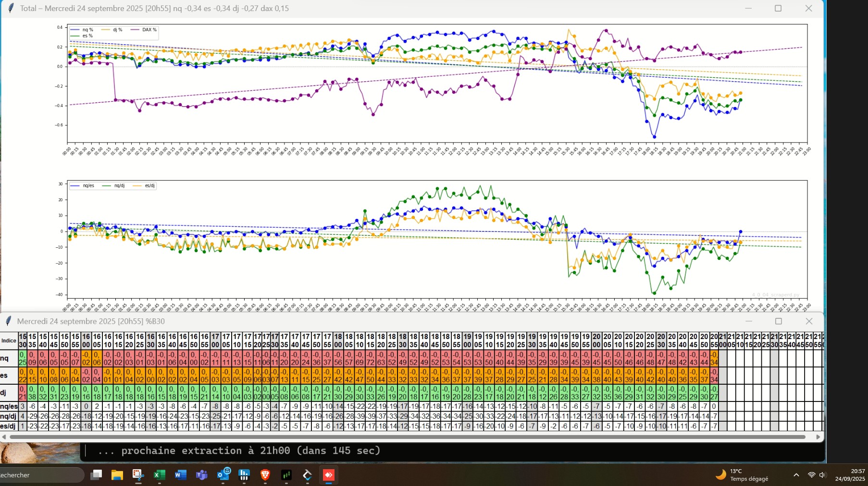
Task: Click the 'nq %' legend entry in top chart
Action: pyautogui.click(x=82, y=30)
